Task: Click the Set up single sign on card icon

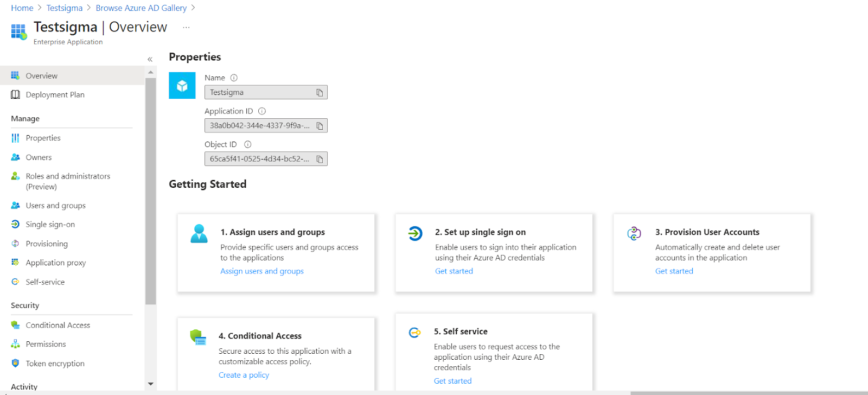Action: click(415, 233)
